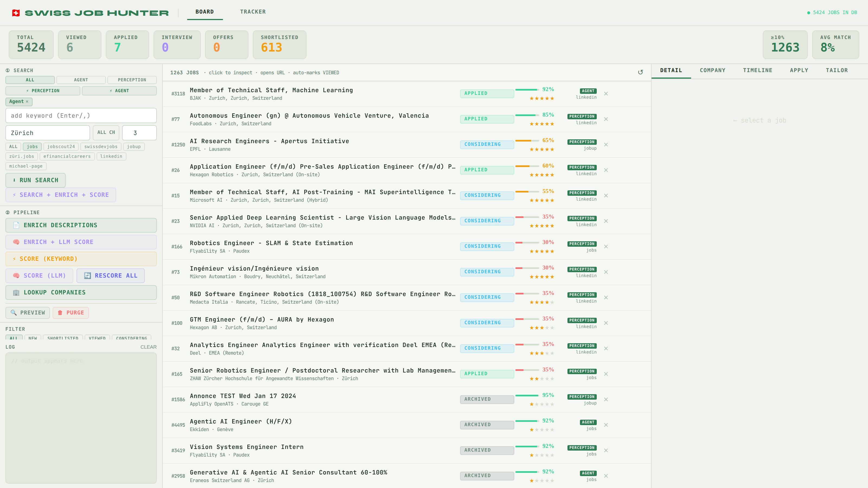Toggle the jobs source chip
The width and height of the screenshot is (868, 488).
pos(32,146)
